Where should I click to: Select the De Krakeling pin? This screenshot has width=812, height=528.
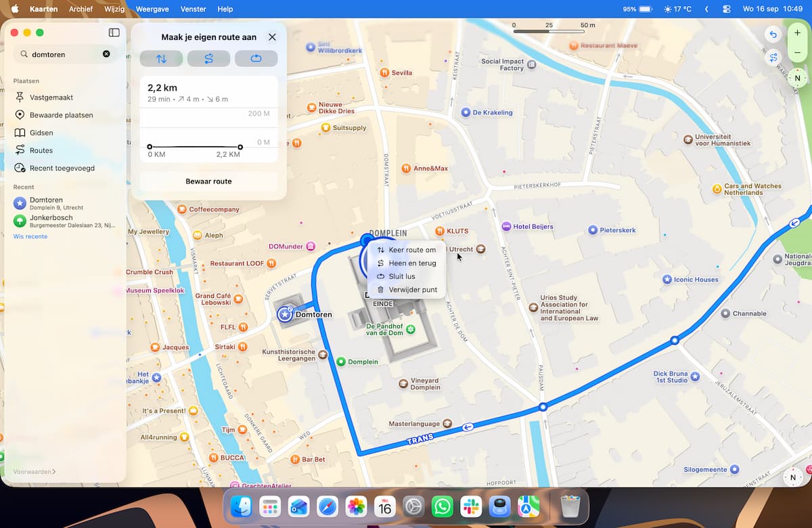[x=466, y=112]
